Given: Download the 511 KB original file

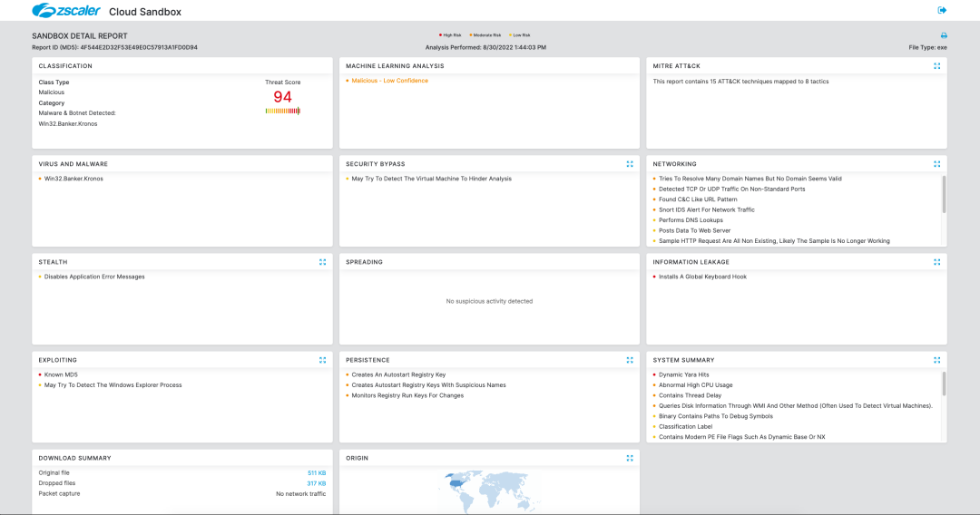Looking at the screenshot, I should click(x=317, y=473).
